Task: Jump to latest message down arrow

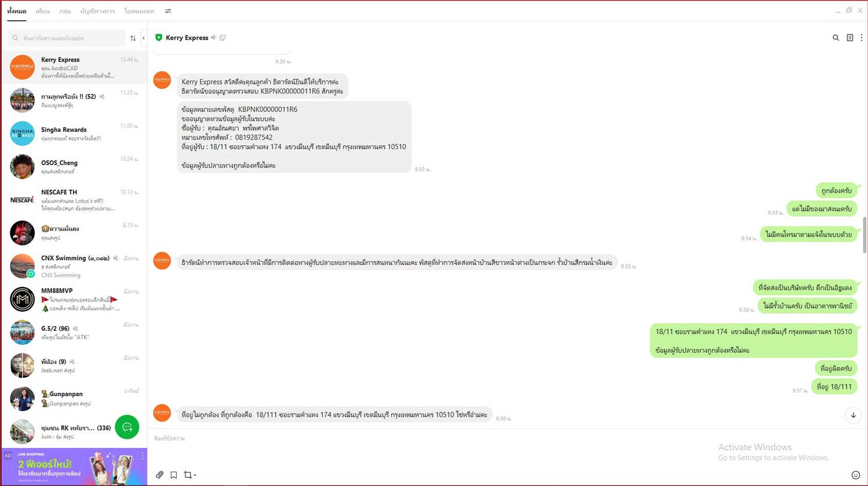Action: [x=853, y=415]
